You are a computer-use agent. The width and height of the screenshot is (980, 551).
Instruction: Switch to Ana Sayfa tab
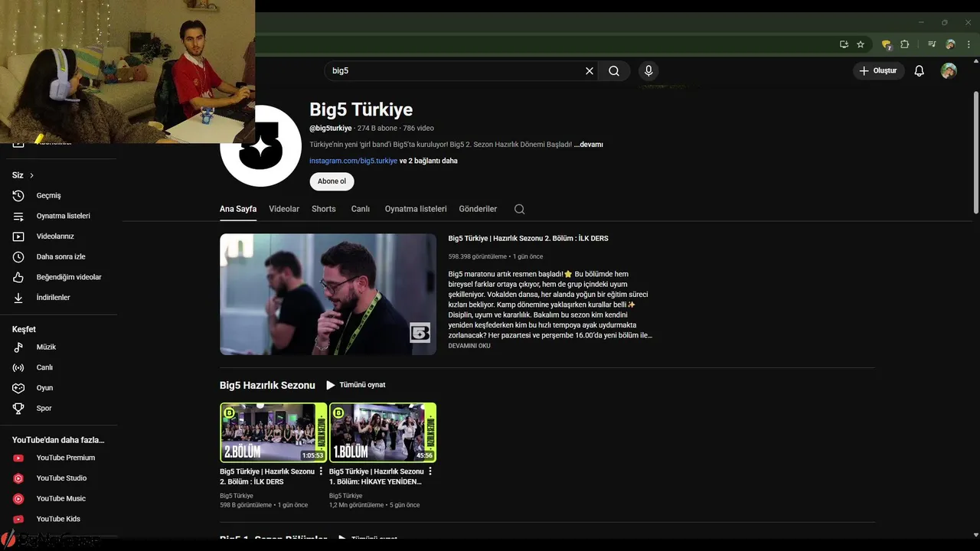pos(238,209)
